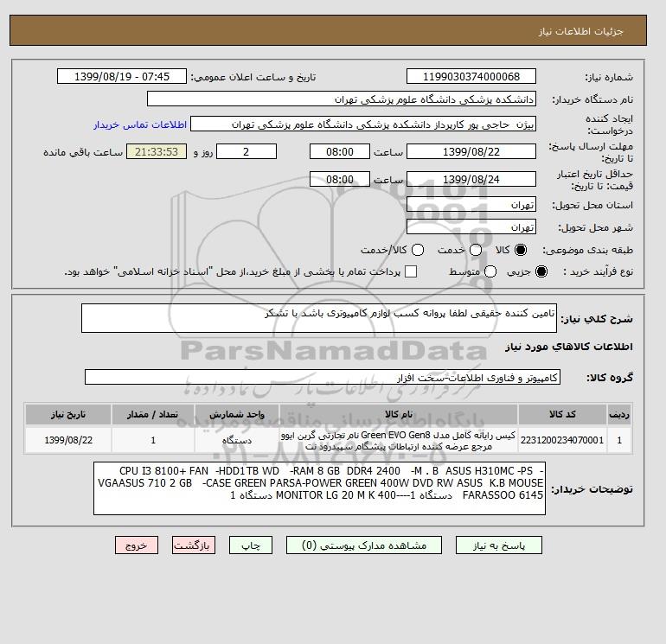The image size is (666, 644).
Task: Click the Green EVO Gen8 product name cell
Action: (x=399, y=440)
